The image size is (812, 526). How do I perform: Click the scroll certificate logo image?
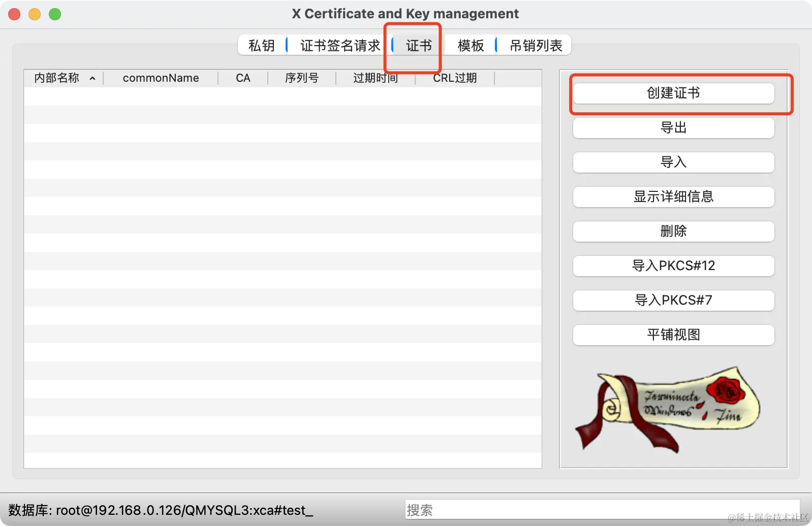(667, 409)
